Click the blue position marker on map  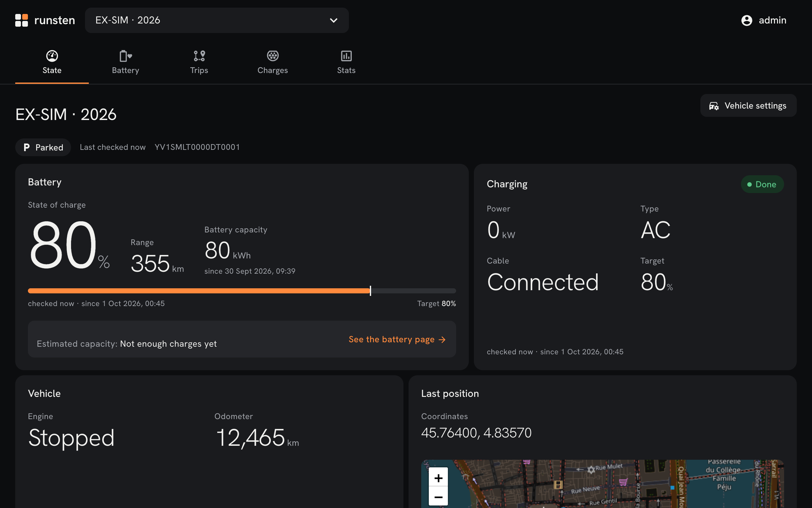tap(672, 487)
